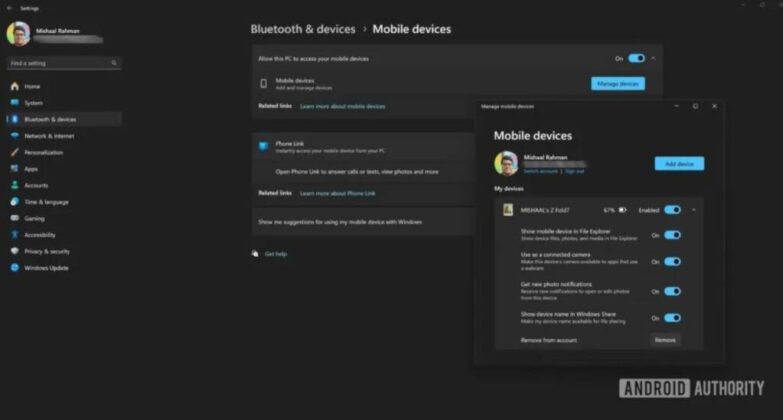Click the Network & internet wifi icon
The width and height of the screenshot is (783, 420).
[14, 136]
